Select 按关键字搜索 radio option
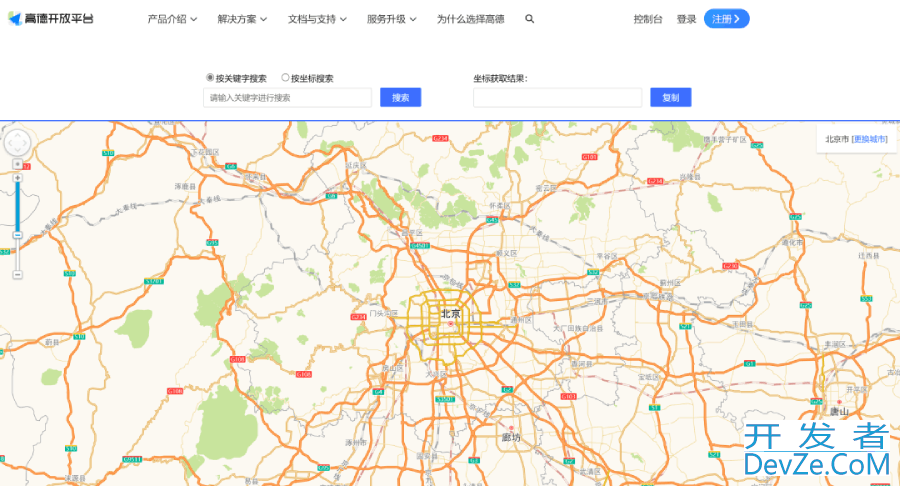 [x=210, y=77]
